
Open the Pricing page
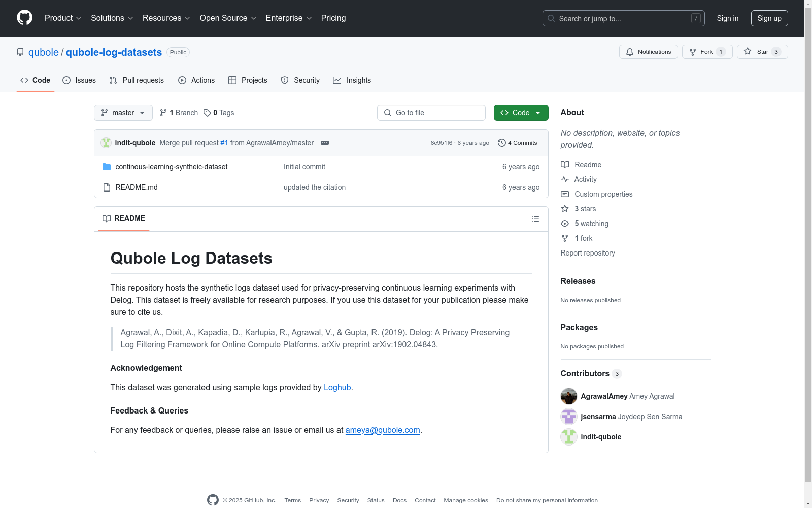tap(333, 18)
